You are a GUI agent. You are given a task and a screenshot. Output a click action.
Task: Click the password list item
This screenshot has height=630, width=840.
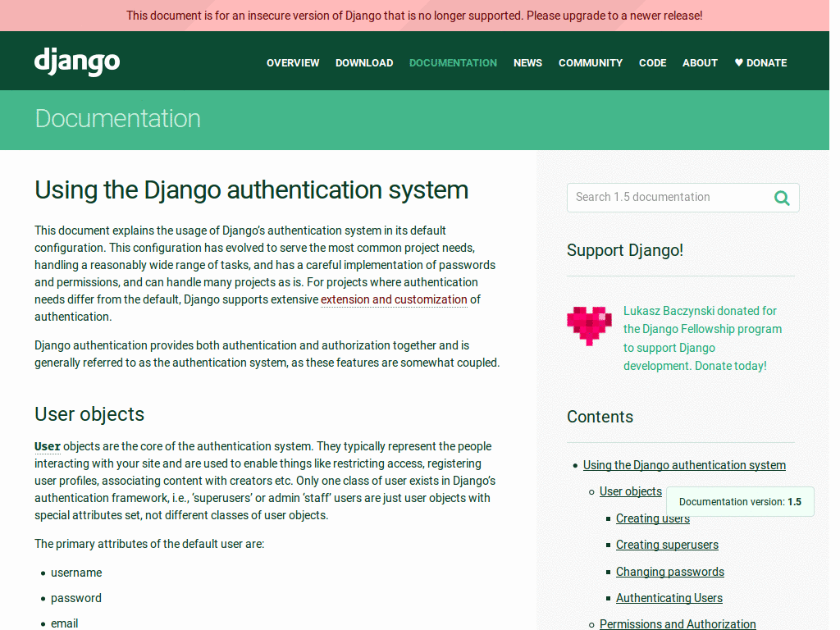[x=76, y=598]
